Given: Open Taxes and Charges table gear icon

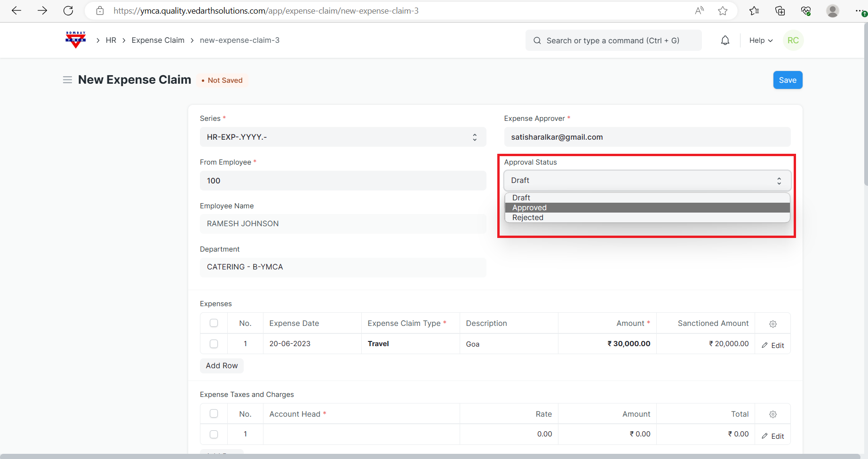Looking at the screenshot, I should click(772, 414).
